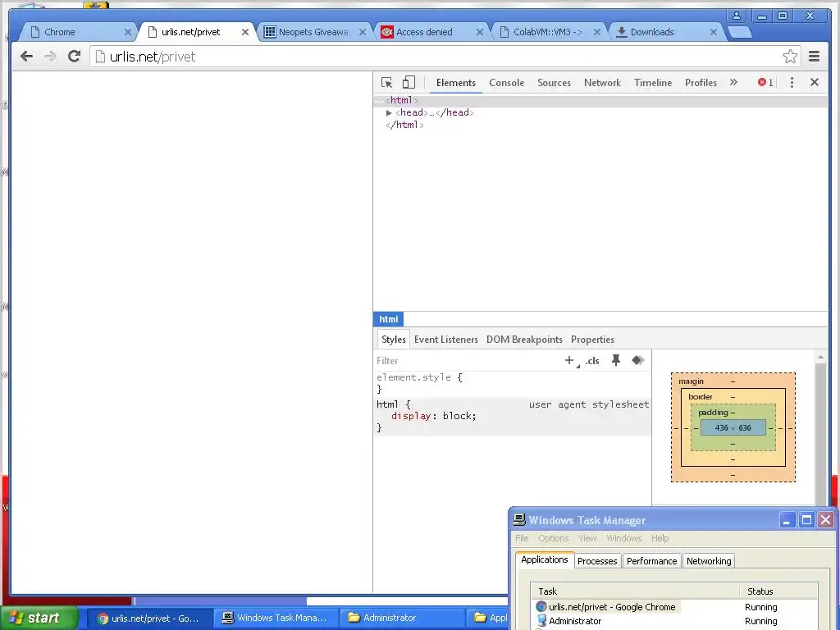Click the address bar URL field
Screen dimensions: 840x630
click(437, 57)
